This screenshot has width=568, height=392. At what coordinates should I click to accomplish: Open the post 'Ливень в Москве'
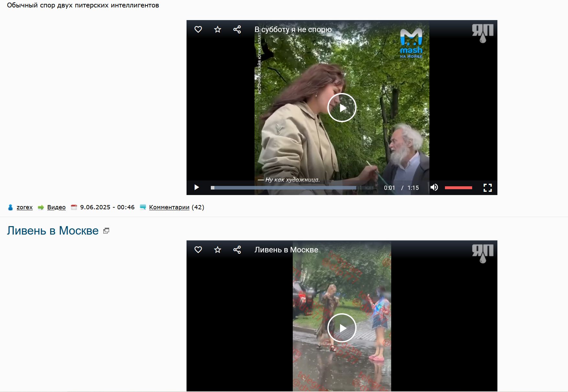[x=53, y=231]
